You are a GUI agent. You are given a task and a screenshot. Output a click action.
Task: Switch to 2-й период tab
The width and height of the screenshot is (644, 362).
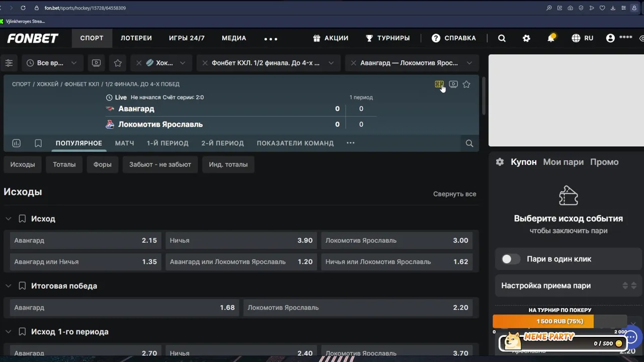(222, 143)
